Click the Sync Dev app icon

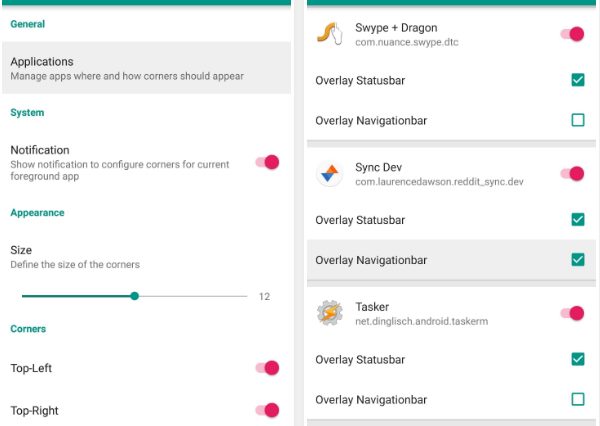tap(329, 174)
